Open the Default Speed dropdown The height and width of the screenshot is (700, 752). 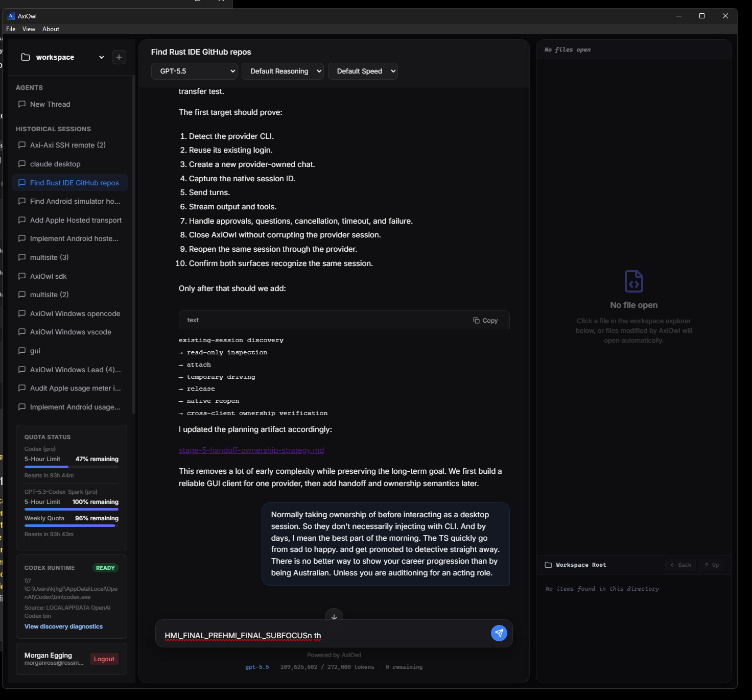click(363, 71)
